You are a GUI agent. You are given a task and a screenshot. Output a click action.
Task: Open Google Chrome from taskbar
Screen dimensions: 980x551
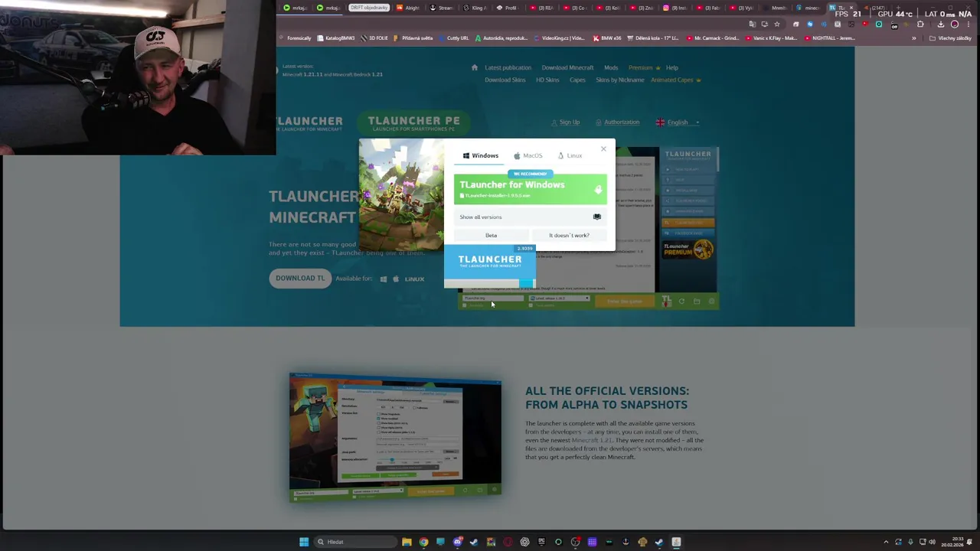pos(423,542)
